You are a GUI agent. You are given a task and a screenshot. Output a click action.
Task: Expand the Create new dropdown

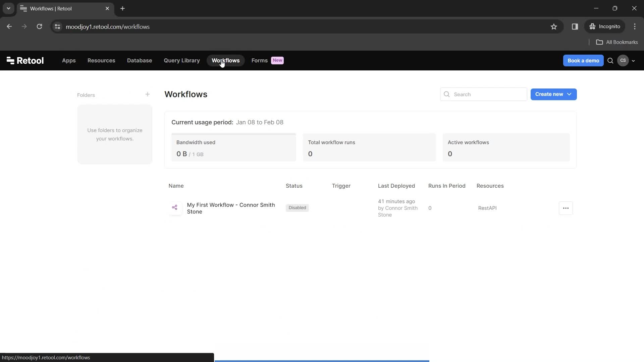[569, 94]
